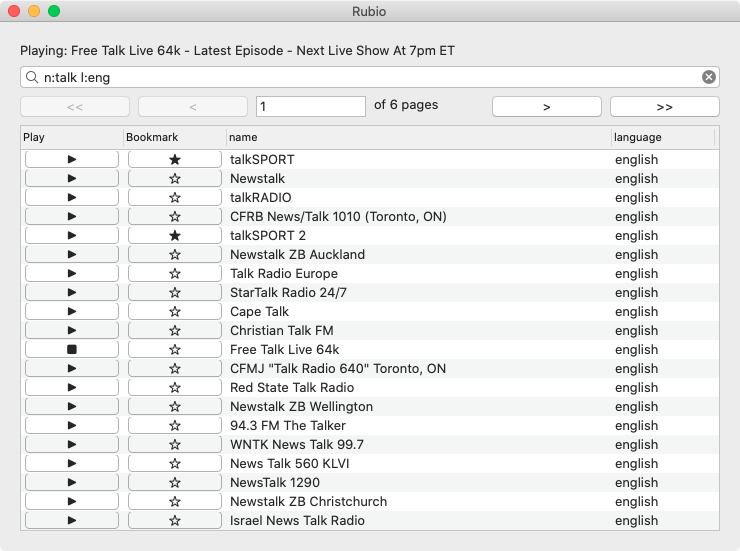Bookmark StarTalk Radio 24/7

tap(175, 292)
